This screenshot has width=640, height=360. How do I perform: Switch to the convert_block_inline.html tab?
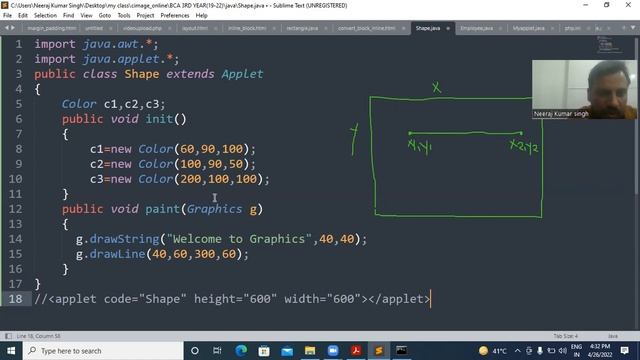(x=367, y=28)
